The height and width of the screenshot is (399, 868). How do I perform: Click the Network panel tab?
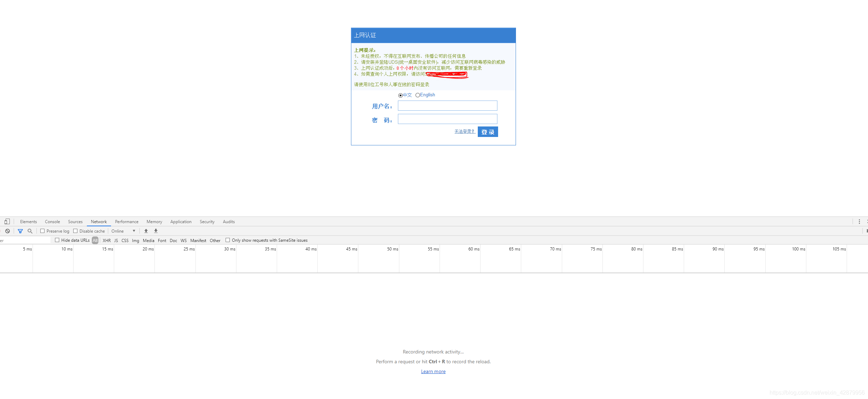[98, 221]
